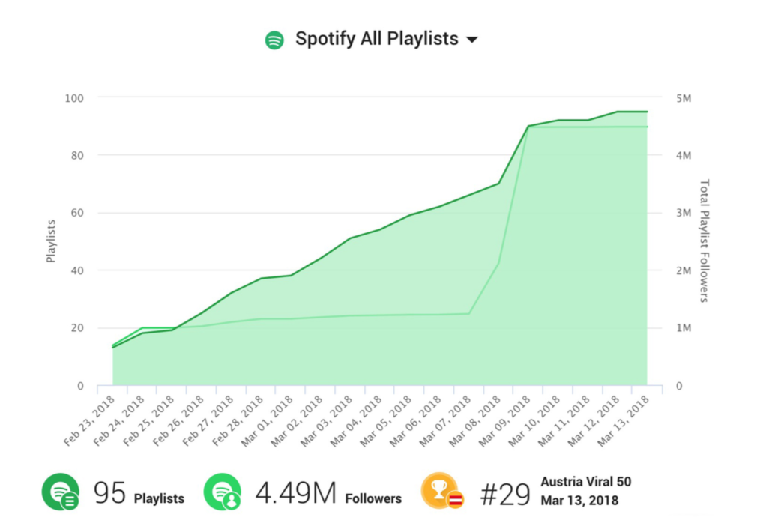Viewport: 757px width, 532px height.
Task: Click the Austria flag badge on trophy
Action: click(456, 500)
